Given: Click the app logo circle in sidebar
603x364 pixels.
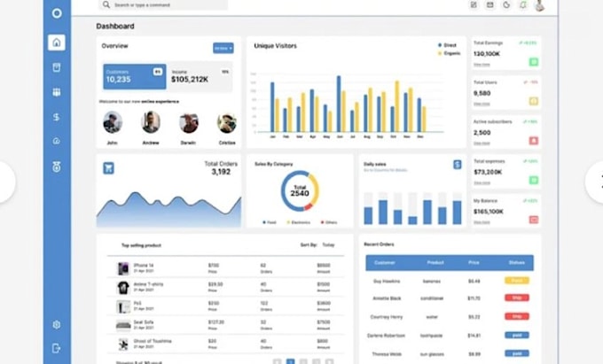Looking at the screenshot, I should [57, 13].
